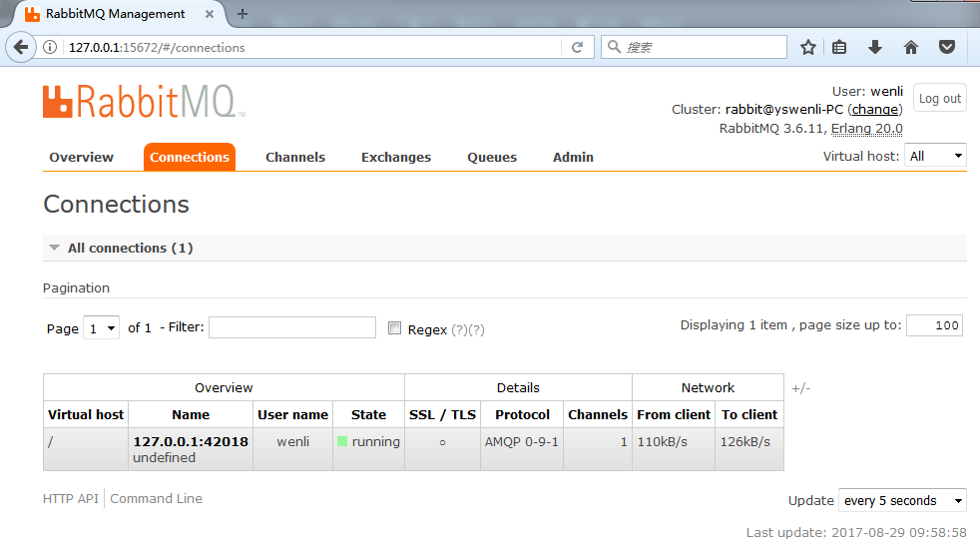Sort by From client column header
Image resolution: width=980 pixels, height=552 pixels.
point(674,414)
